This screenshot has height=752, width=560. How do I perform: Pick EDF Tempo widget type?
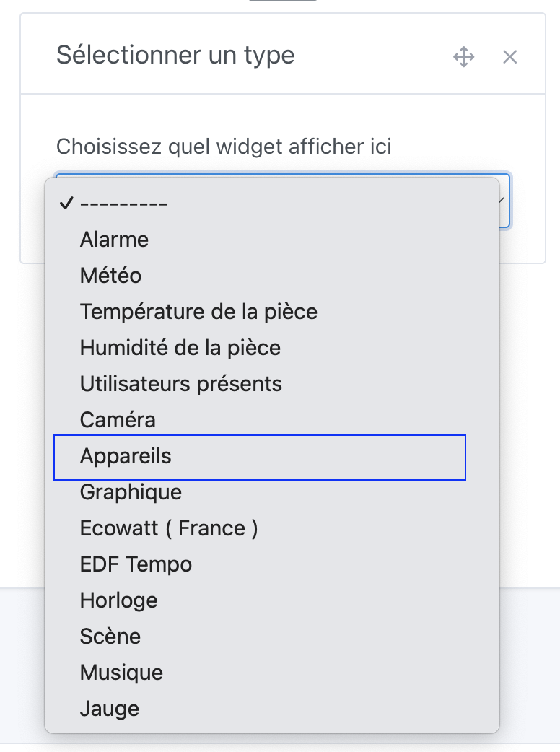[136, 564]
